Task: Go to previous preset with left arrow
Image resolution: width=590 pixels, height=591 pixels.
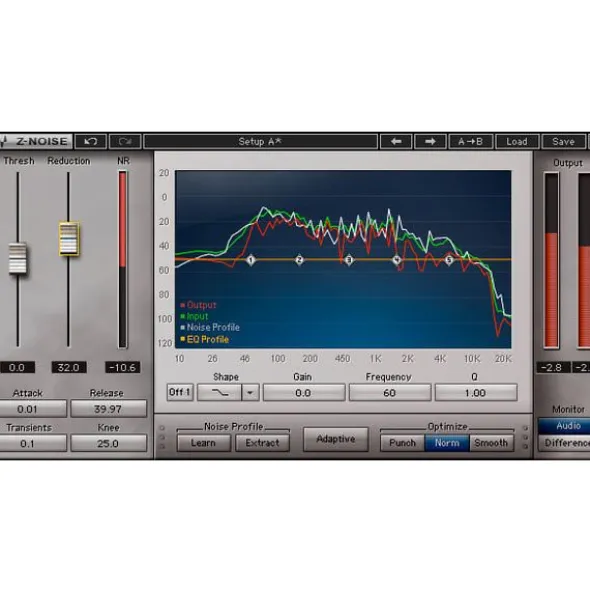Action: [x=395, y=141]
